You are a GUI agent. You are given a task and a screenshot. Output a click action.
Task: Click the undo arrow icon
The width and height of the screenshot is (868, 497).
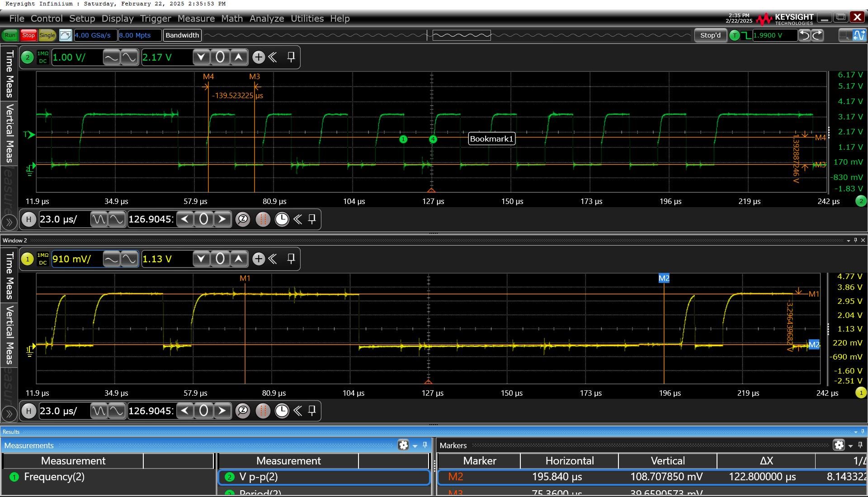[804, 35]
